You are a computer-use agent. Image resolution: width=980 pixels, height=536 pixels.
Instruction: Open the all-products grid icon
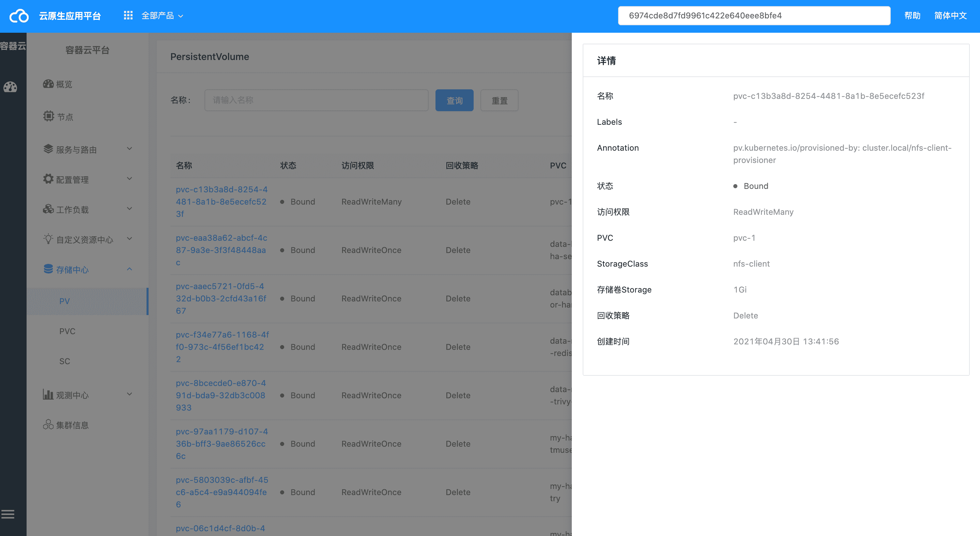(x=128, y=15)
